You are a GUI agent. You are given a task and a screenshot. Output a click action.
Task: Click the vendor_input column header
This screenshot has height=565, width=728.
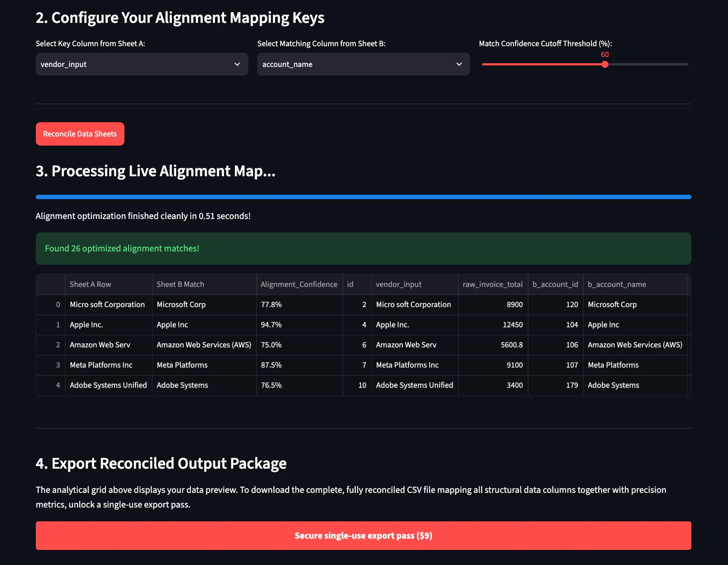coord(415,284)
